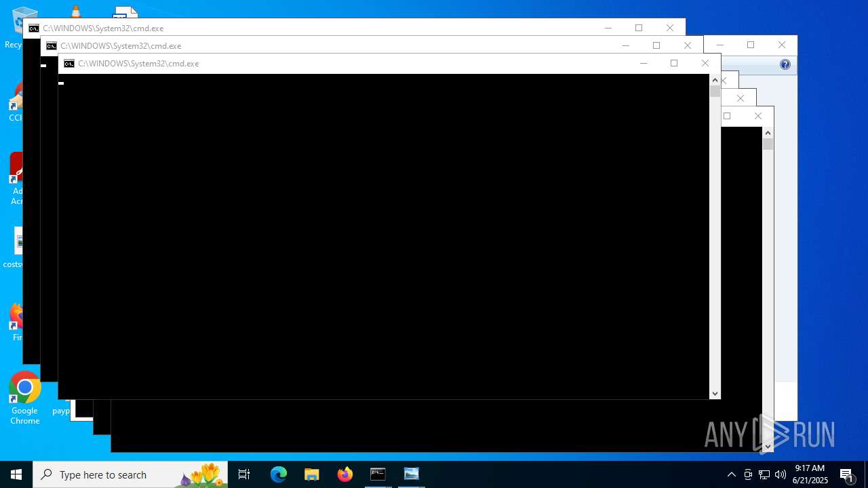
Task: Click the front cmd.exe title text
Action: 138,64
